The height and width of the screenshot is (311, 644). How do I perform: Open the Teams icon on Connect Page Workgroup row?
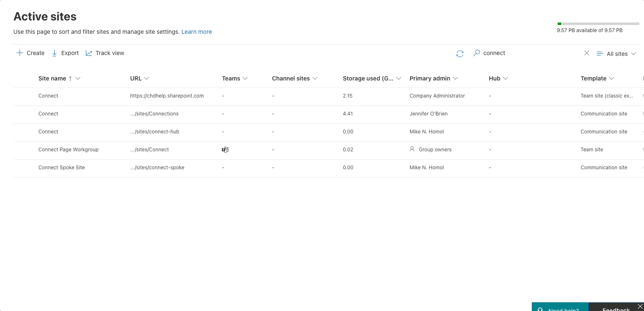[x=225, y=149]
